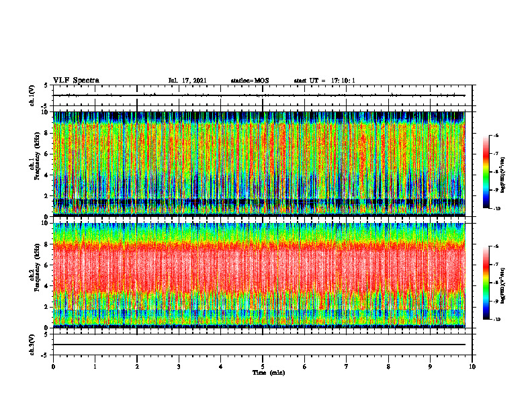This screenshot has height=411, width=532.
Task: Select the date text 'Jul. 17, 2021'
Action: pyautogui.click(x=187, y=81)
